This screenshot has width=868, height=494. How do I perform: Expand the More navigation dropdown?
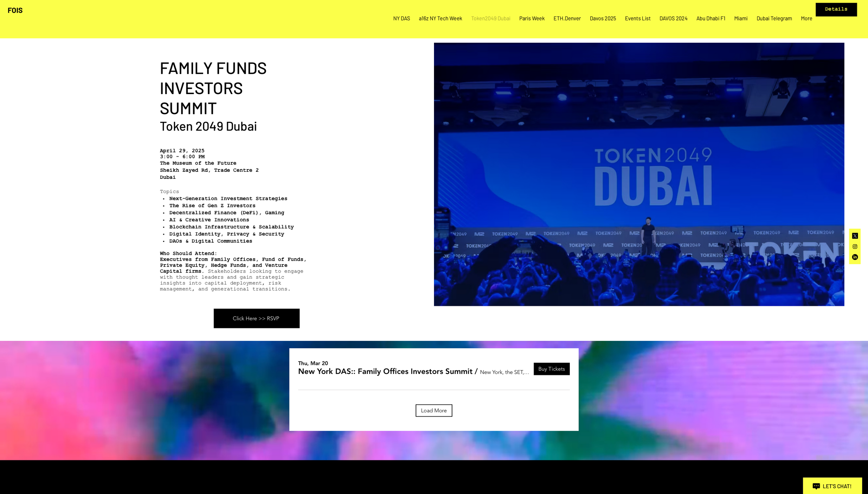coord(806,18)
